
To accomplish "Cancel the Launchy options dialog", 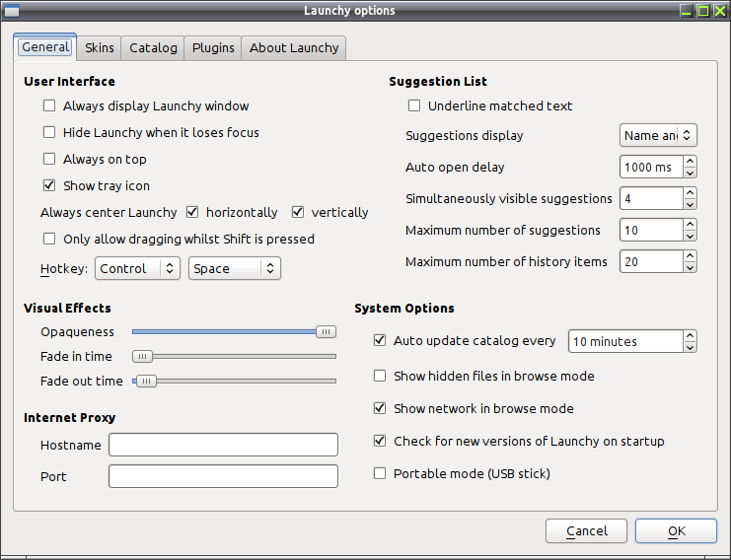I will coord(587,531).
